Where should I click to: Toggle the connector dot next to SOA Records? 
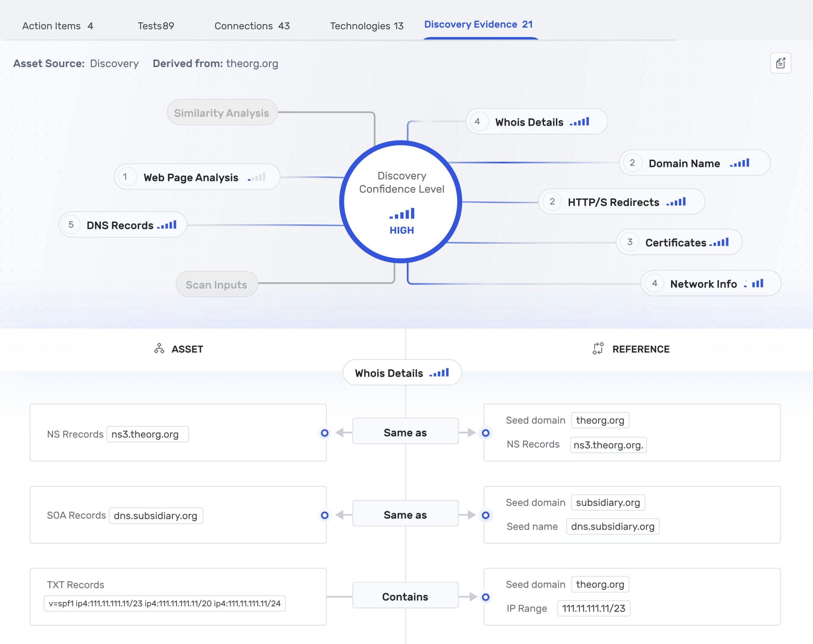tap(324, 515)
